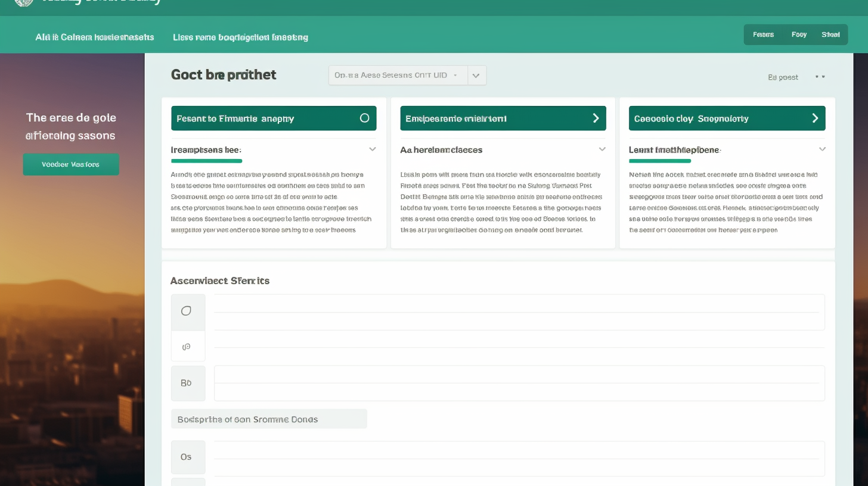The width and height of the screenshot is (868, 486).
Task: Click the arrow icon on the Caeoesie cloy header
Action: (815, 118)
